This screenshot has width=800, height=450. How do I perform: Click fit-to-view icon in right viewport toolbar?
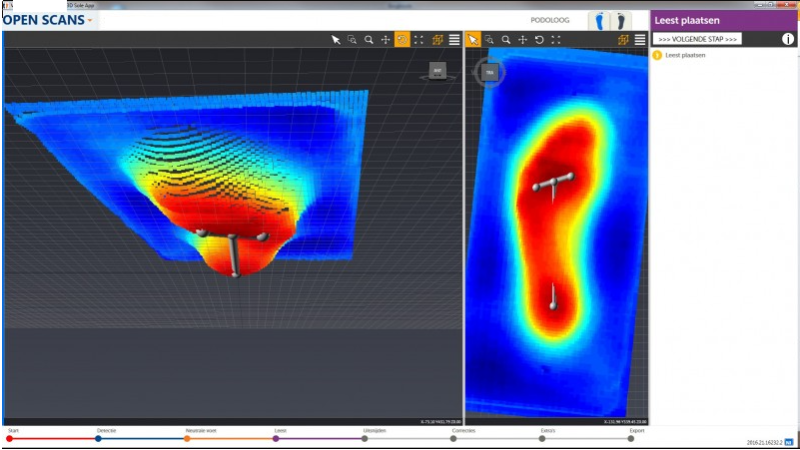click(x=556, y=40)
